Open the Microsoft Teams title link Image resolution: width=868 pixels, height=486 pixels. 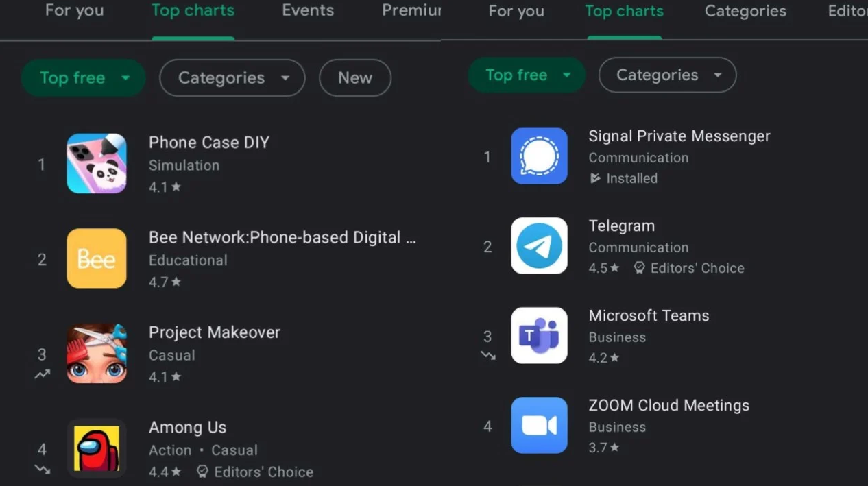click(x=649, y=316)
